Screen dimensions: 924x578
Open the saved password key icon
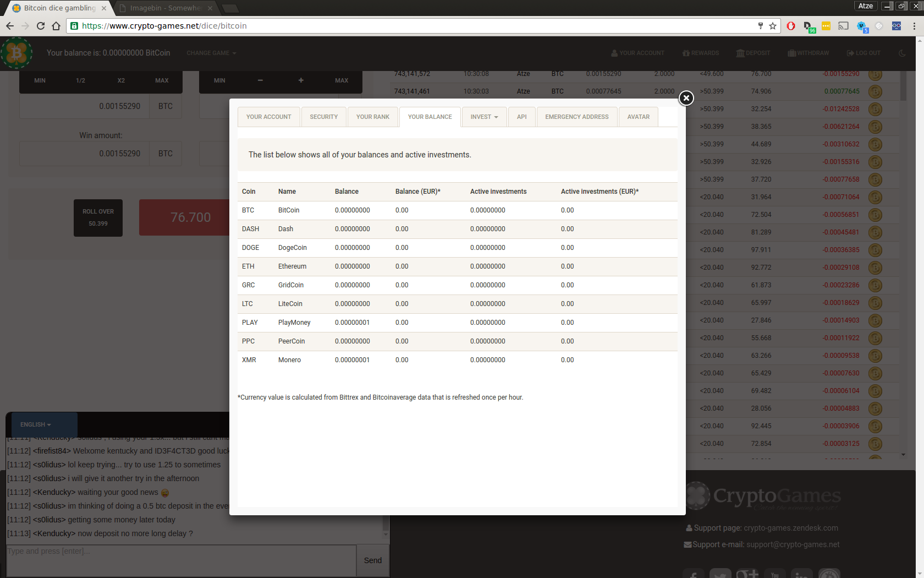point(761,26)
